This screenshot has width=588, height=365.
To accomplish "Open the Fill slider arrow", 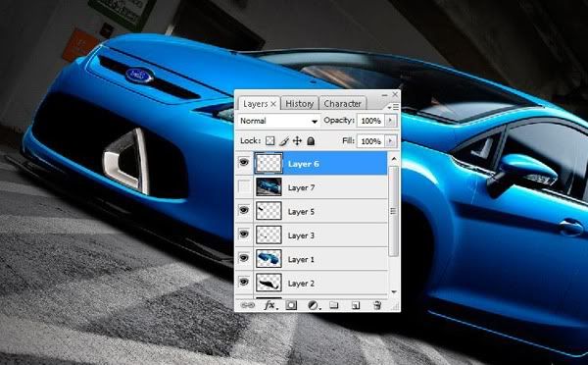I will point(390,141).
